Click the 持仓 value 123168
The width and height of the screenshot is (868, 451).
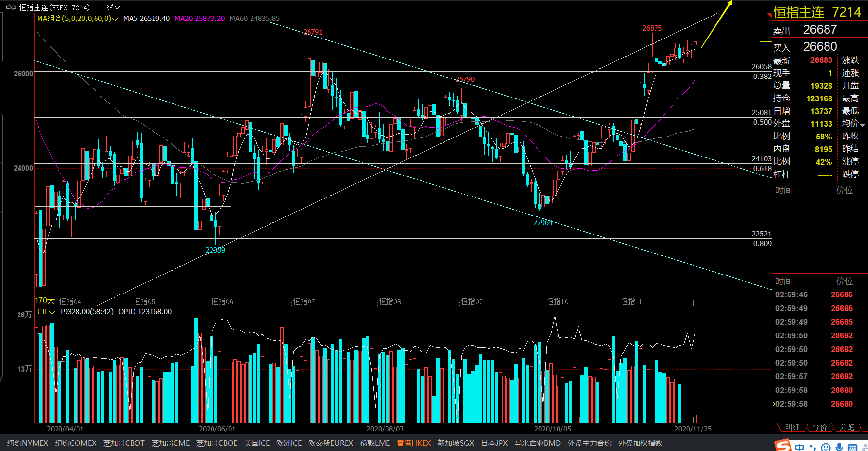(819, 98)
